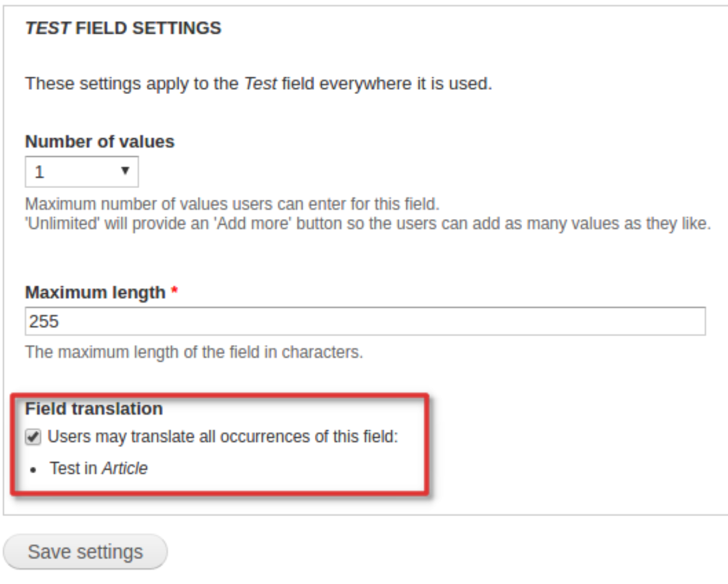Select the 'Test in Article' list item
The image size is (728, 584).
(99, 468)
